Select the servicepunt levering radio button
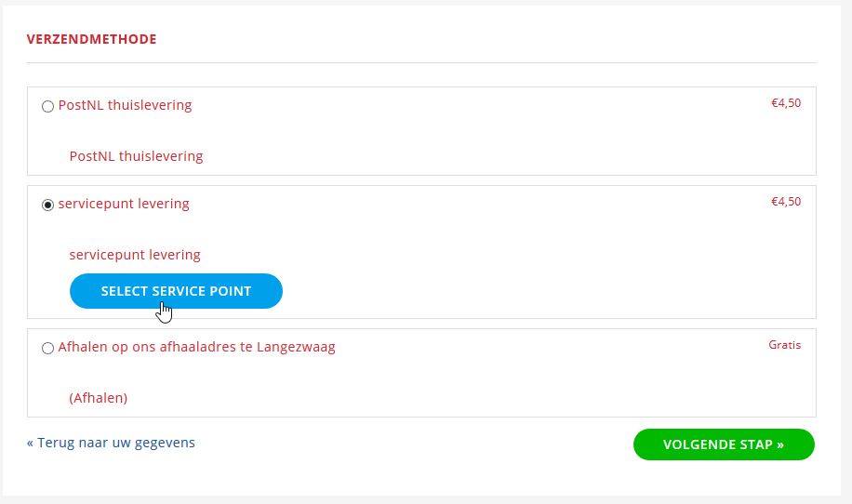Screen dimensions: 852x504 (47, 205)
